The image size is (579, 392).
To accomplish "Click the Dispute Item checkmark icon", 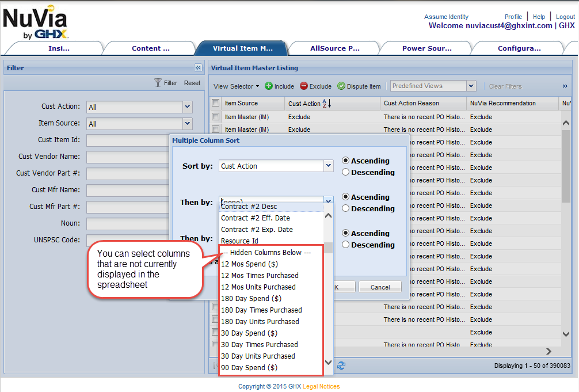I will click(x=341, y=86).
